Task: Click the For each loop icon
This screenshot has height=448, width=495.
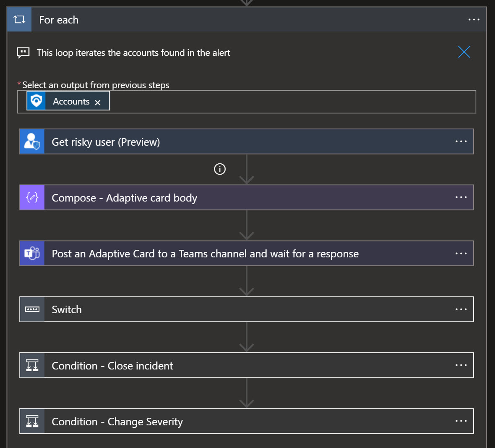Action: click(x=19, y=20)
